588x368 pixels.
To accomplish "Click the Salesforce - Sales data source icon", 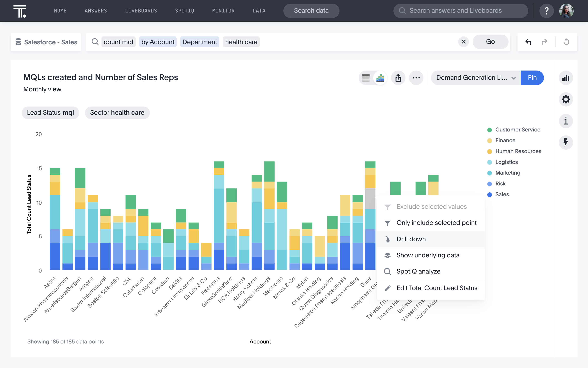I will (x=18, y=42).
